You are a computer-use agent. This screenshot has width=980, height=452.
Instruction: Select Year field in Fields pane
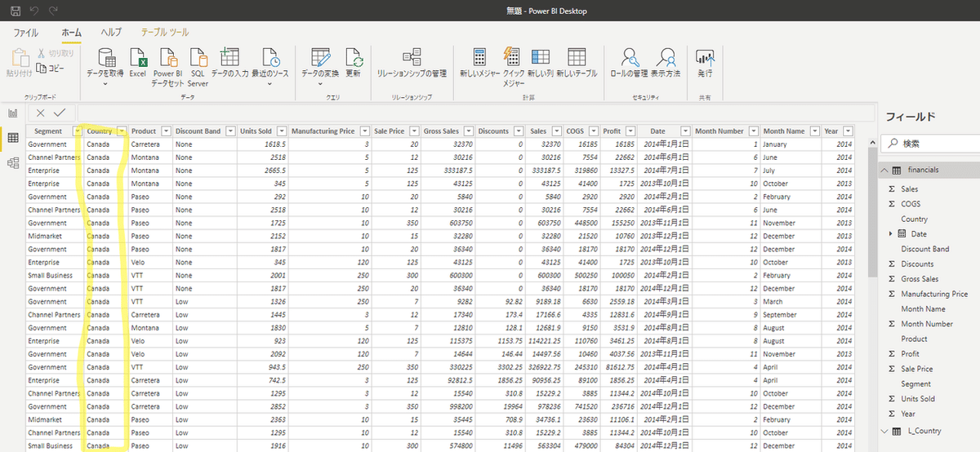coord(909,414)
